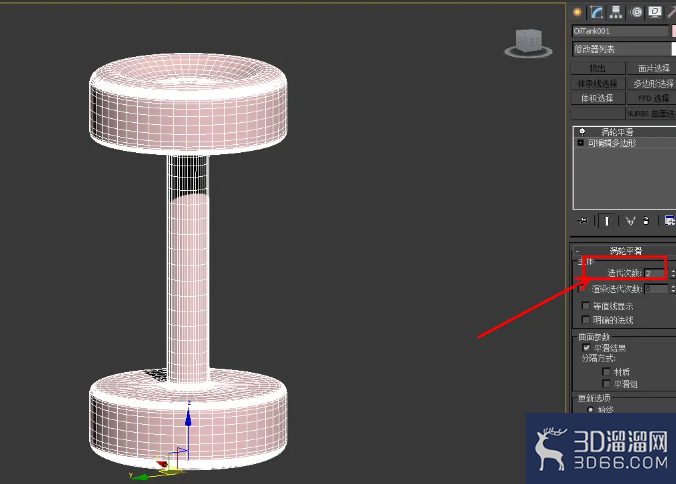676x484 pixels.
Task: Open the Create command panel tab
Action: (x=577, y=12)
